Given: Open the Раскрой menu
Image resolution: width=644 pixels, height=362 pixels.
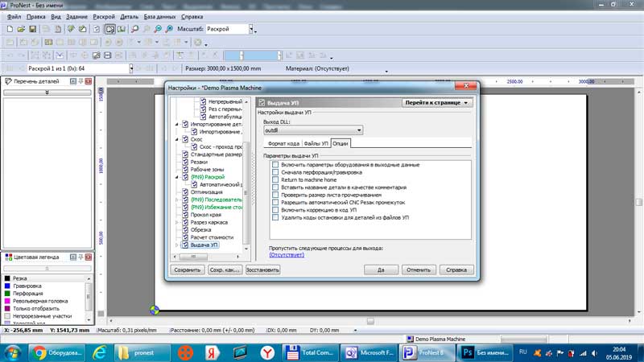Looking at the screenshot, I should tap(104, 17).
